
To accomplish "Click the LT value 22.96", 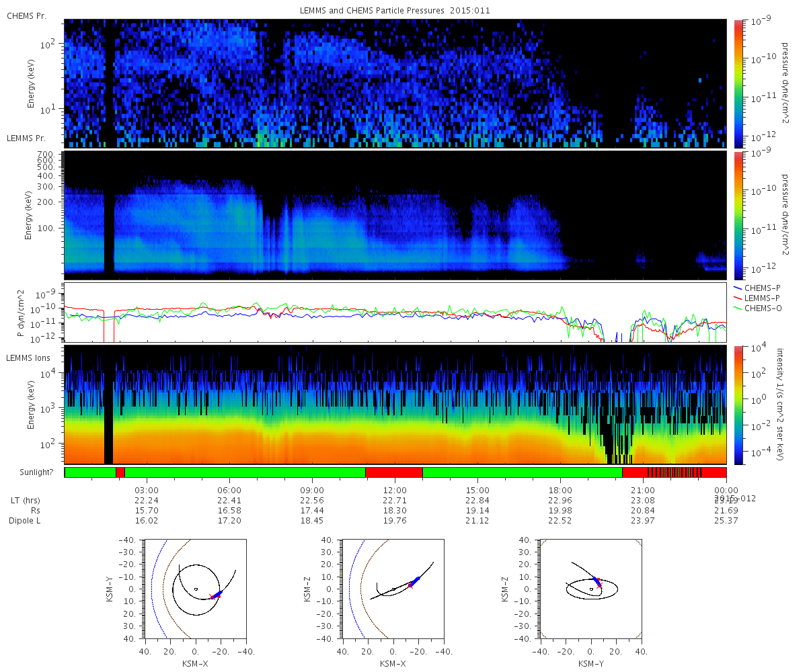I will coord(560,501).
